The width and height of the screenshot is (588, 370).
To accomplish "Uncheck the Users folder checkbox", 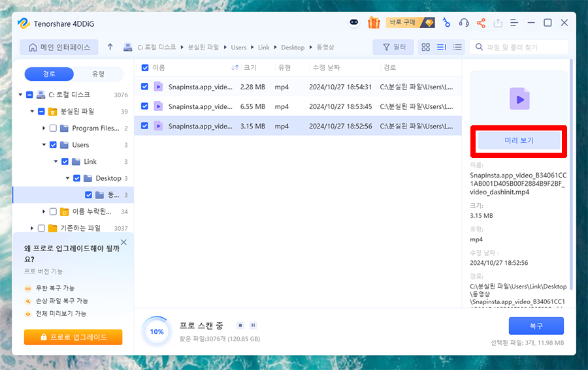I will [x=54, y=145].
